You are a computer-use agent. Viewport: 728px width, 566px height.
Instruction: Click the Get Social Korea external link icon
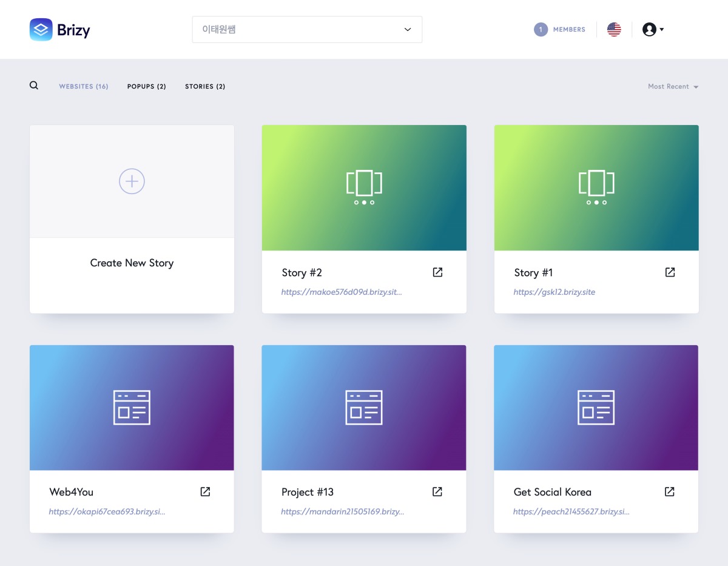tap(670, 491)
